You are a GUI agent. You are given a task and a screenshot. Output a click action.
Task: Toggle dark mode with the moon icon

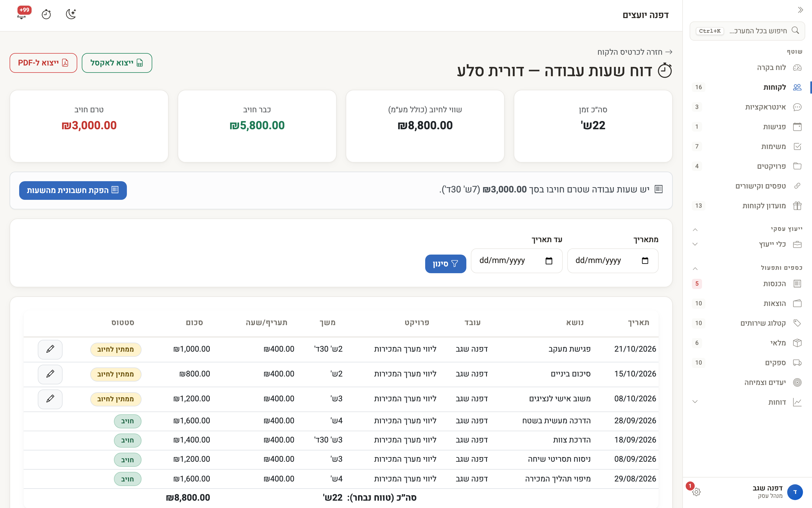[x=71, y=14]
